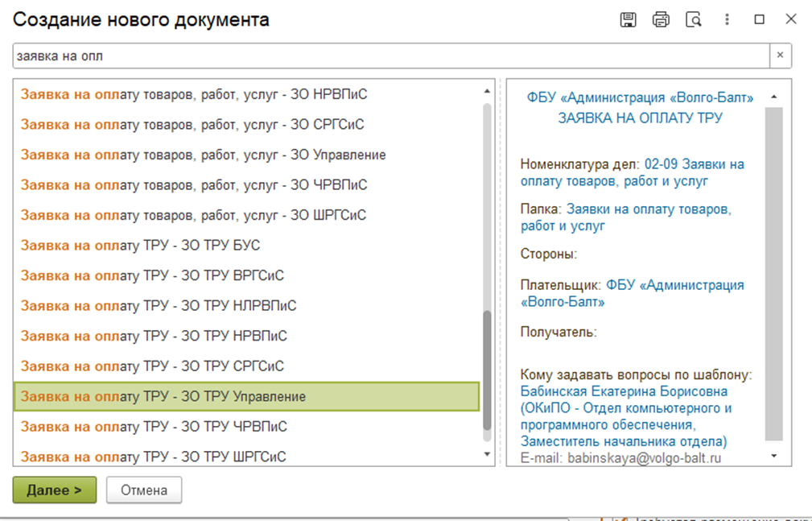Maximize the dialog window
The width and height of the screenshot is (812, 521).
pos(759,20)
